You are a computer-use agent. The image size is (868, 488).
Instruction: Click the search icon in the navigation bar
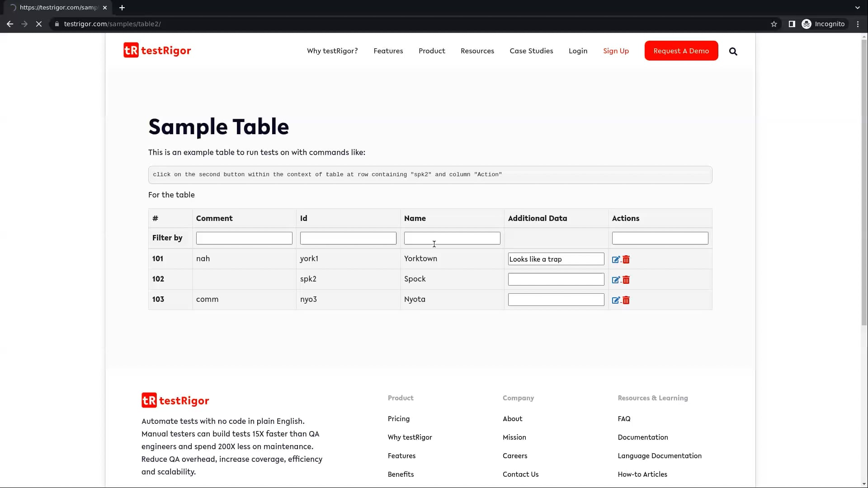point(733,51)
